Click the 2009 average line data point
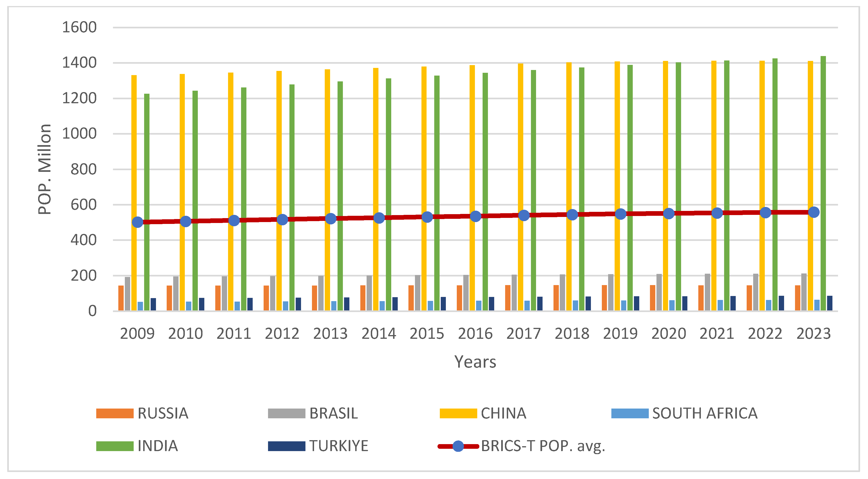 pyautogui.click(x=137, y=222)
